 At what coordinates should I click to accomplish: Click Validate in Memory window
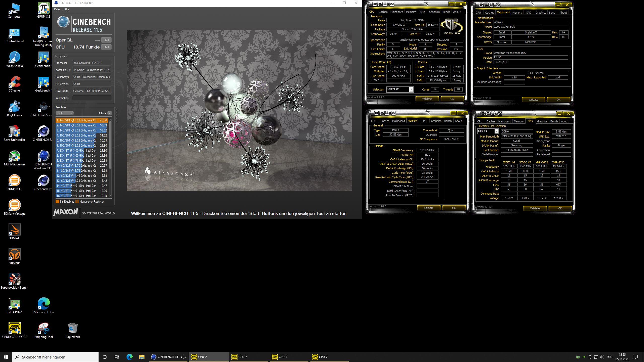(429, 208)
